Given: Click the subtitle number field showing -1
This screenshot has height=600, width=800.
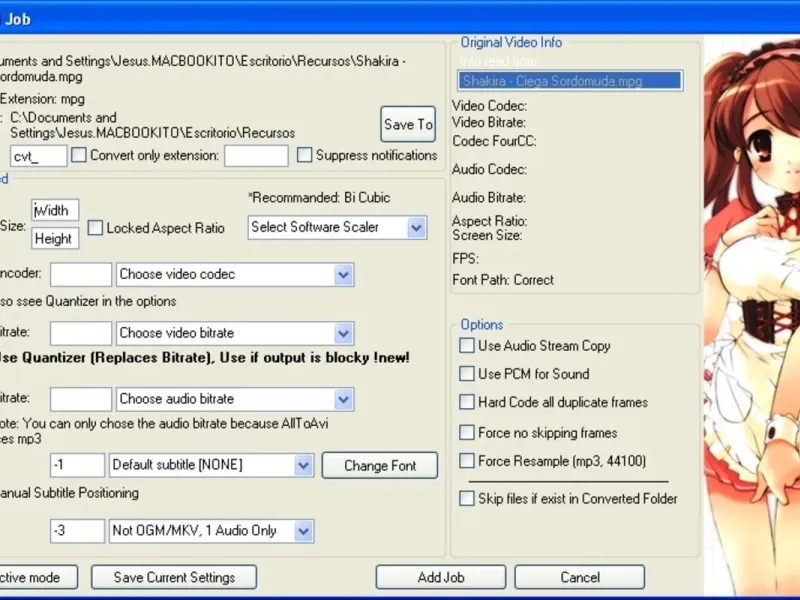Looking at the screenshot, I should point(78,465).
